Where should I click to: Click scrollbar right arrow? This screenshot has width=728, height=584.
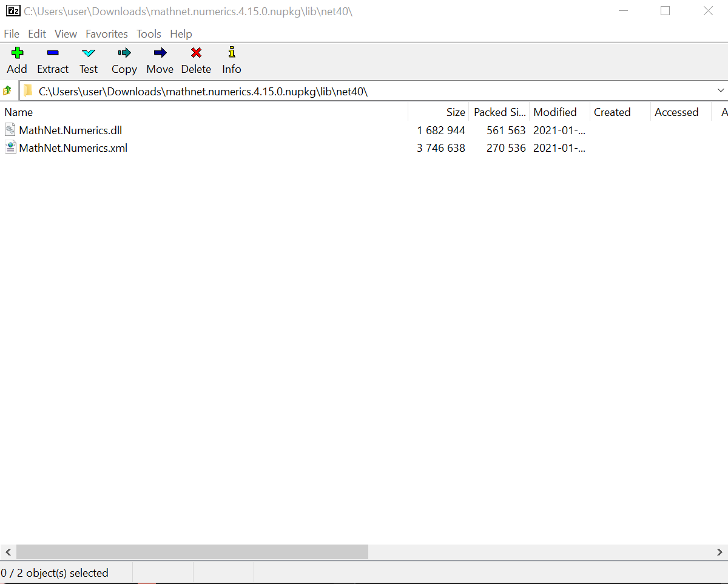pyautogui.click(x=720, y=552)
